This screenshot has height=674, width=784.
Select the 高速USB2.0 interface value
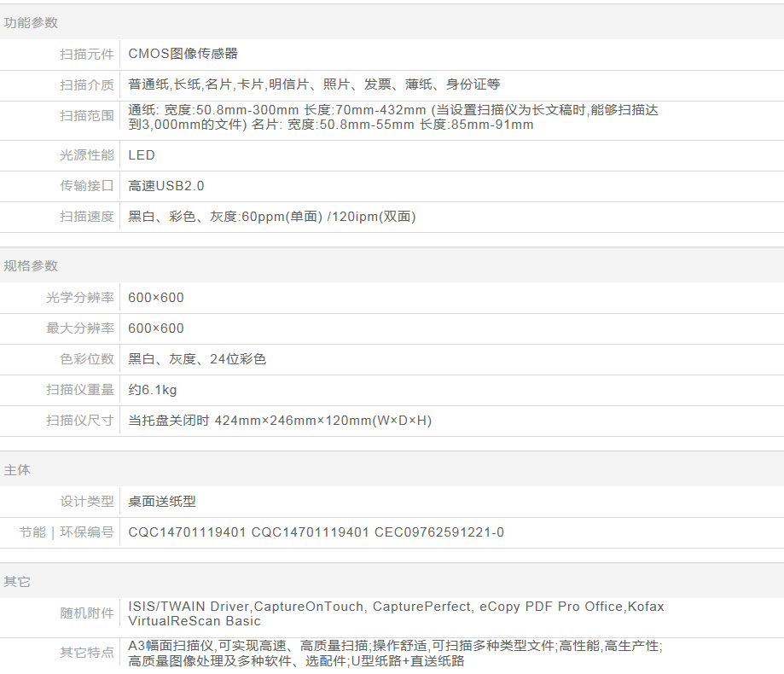click(166, 186)
